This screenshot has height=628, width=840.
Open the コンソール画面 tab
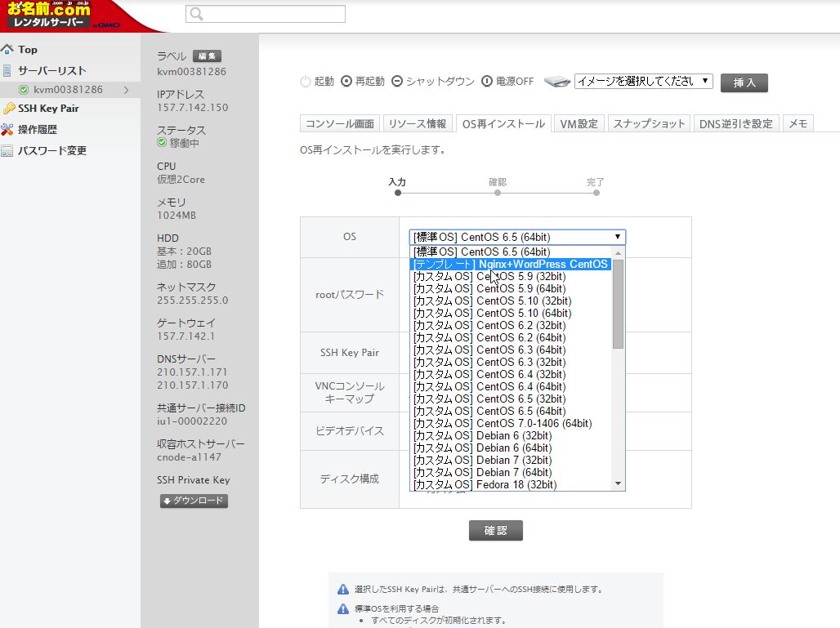340,123
